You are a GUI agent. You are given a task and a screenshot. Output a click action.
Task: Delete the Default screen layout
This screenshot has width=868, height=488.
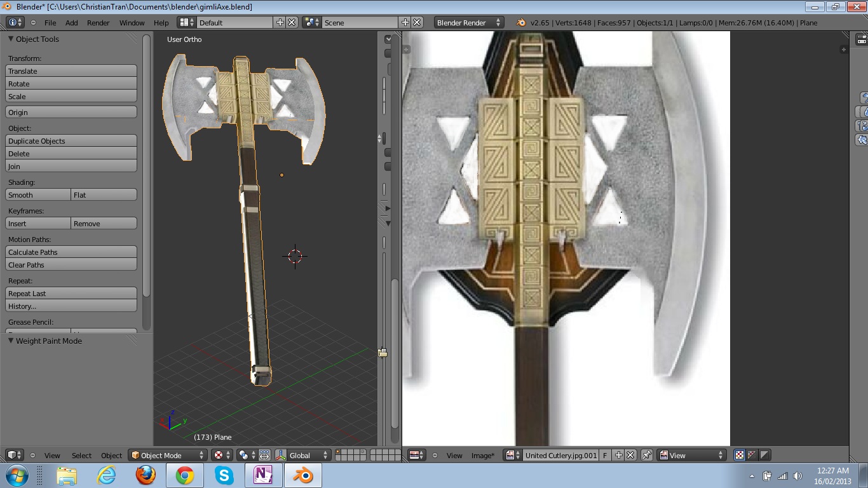[x=292, y=22]
